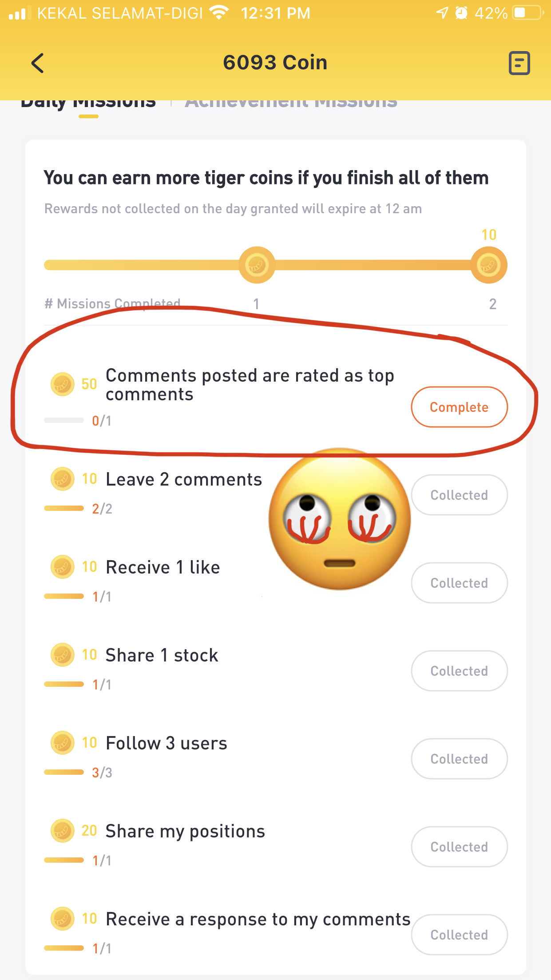Tap coin icon beside top comments mission
The width and height of the screenshot is (551, 980).
point(62,384)
